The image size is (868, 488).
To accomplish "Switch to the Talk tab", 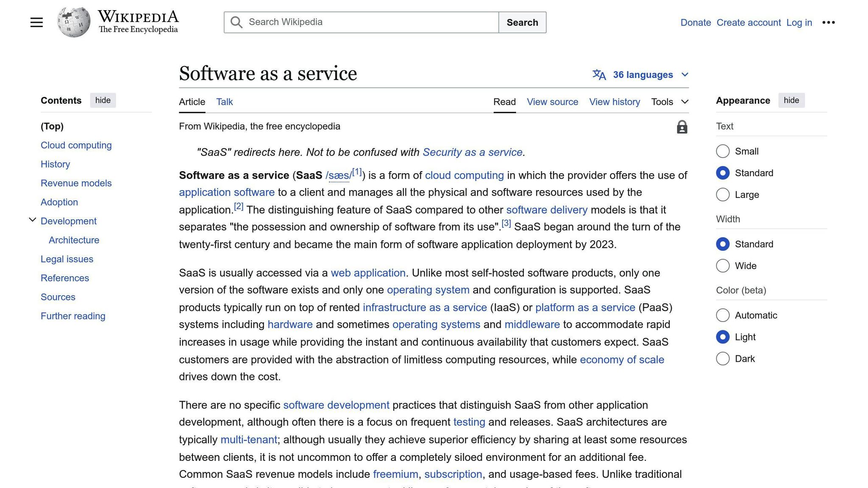I will (224, 102).
